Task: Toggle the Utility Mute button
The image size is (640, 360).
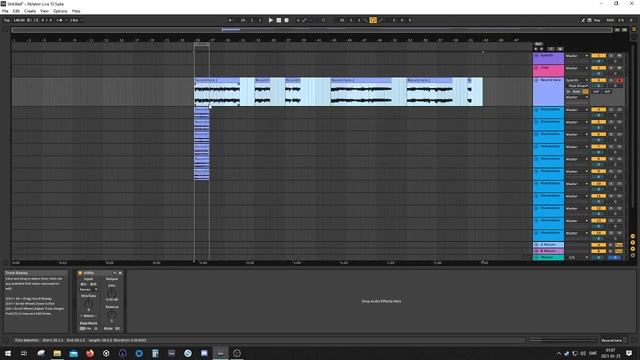Action: (x=108, y=329)
